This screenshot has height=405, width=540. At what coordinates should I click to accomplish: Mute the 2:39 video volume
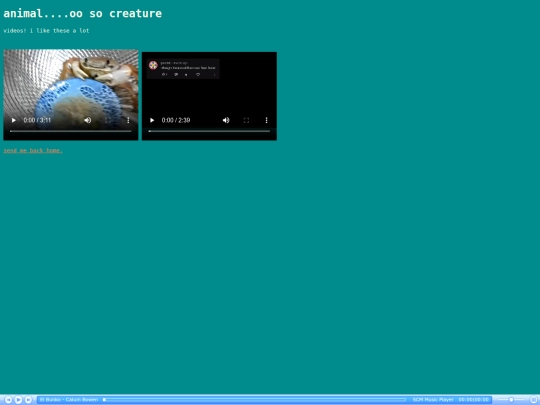click(x=226, y=120)
